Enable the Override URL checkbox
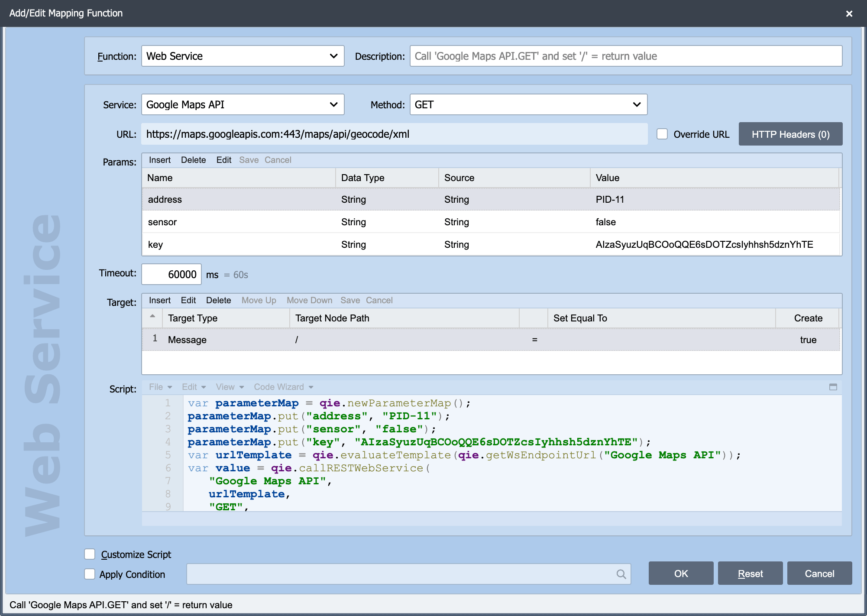The width and height of the screenshot is (867, 616). pyautogui.click(x=662, y=134)
